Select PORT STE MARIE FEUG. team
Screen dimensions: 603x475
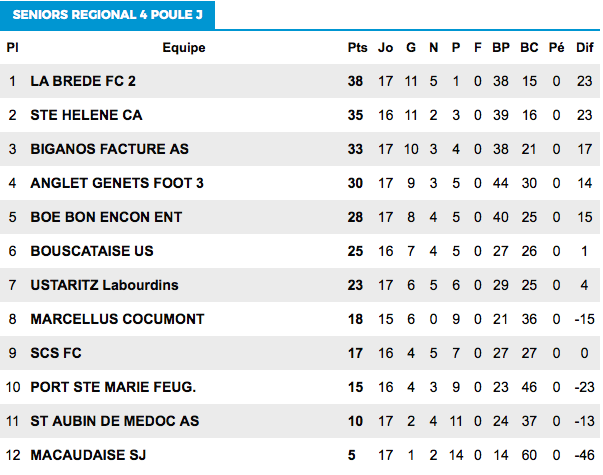(113, 387)
